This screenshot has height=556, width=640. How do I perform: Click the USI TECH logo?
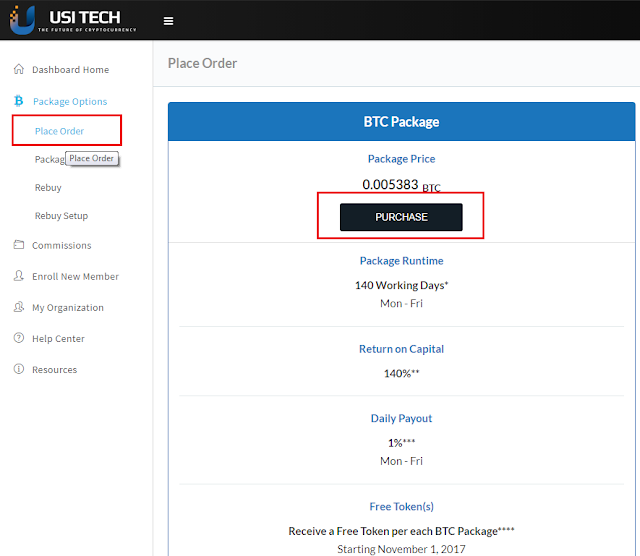click(x=73, y=20)
